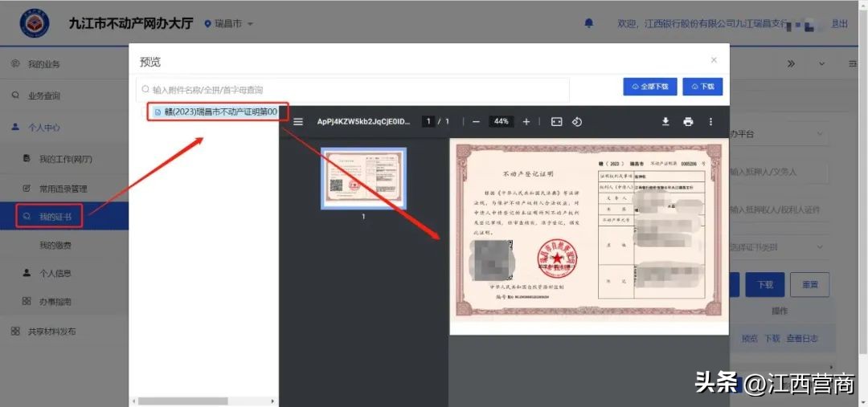Select the page 1 thumbnail in the PDF sidebar
868x407 pixels.
[x=363, y=179]
